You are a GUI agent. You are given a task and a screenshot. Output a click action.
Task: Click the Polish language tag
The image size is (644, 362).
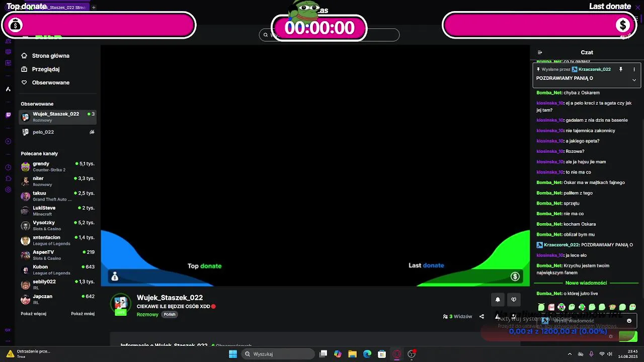click(170, 314)
